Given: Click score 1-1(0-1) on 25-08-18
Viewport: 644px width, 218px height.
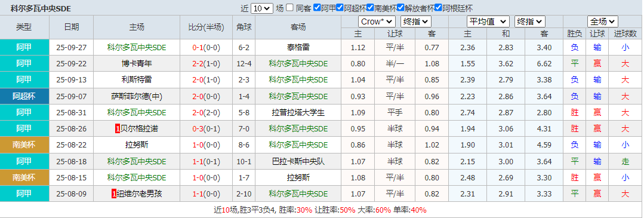Looking at the screenshot, I should pos(206,161).
